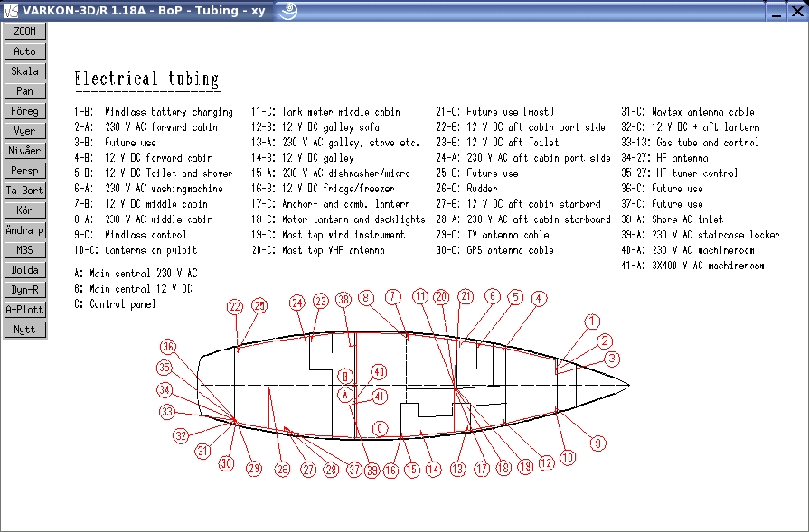Pick circled number 40 inside the hull

click(380, 372)
